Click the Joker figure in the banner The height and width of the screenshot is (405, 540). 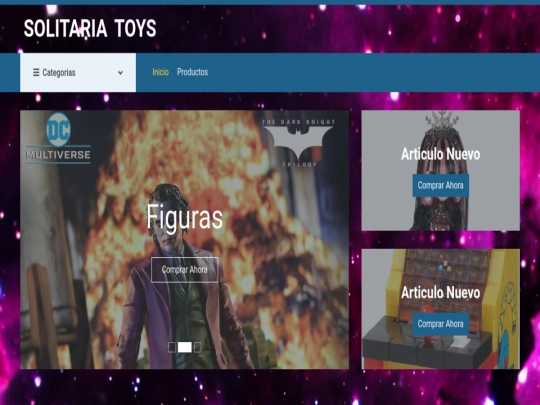coord(184,276)
